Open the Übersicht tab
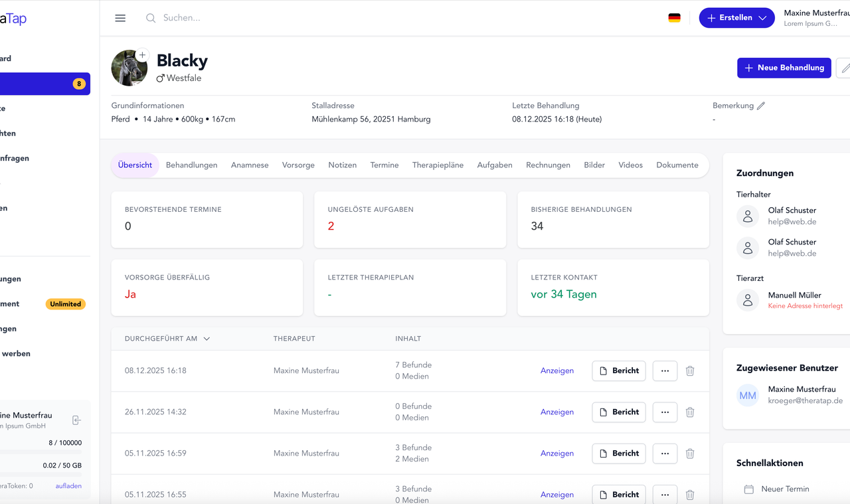This screenshot has height=504, width=850. pyautogui.click(x=135, y=165)
